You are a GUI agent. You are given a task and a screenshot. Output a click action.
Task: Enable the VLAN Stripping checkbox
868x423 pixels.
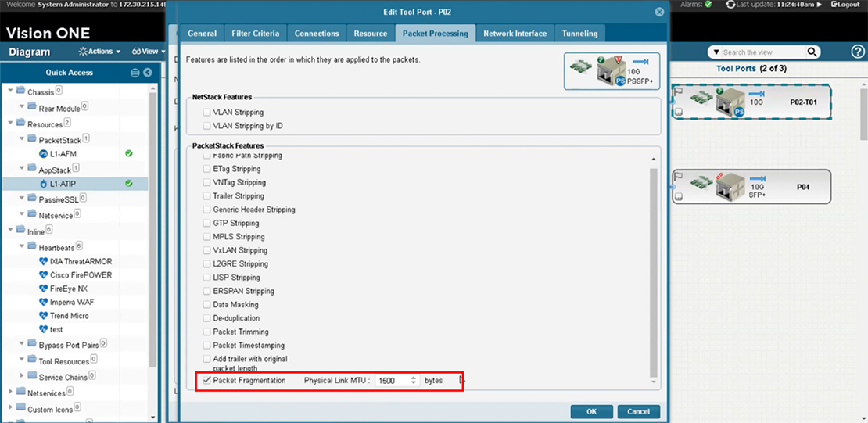pos(206,112)
